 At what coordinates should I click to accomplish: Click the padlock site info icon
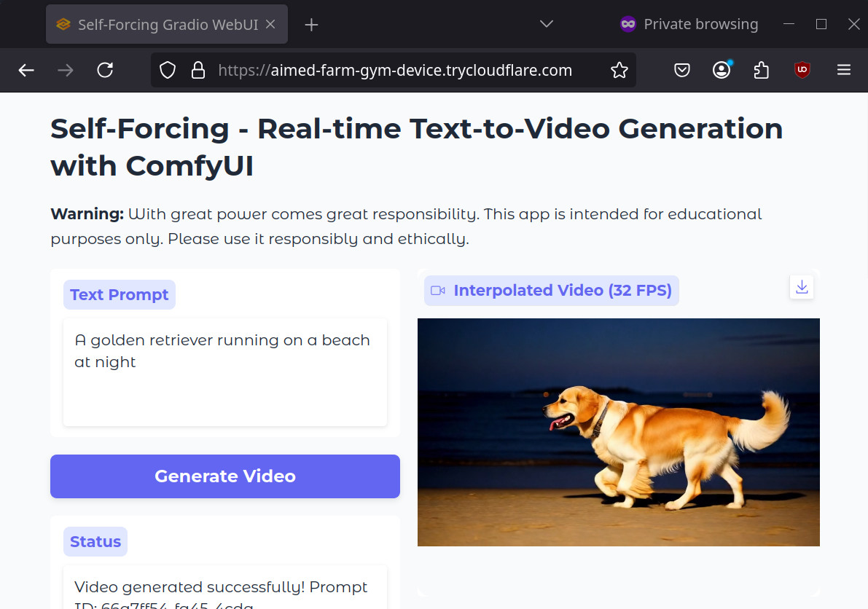tap(198, 70)
